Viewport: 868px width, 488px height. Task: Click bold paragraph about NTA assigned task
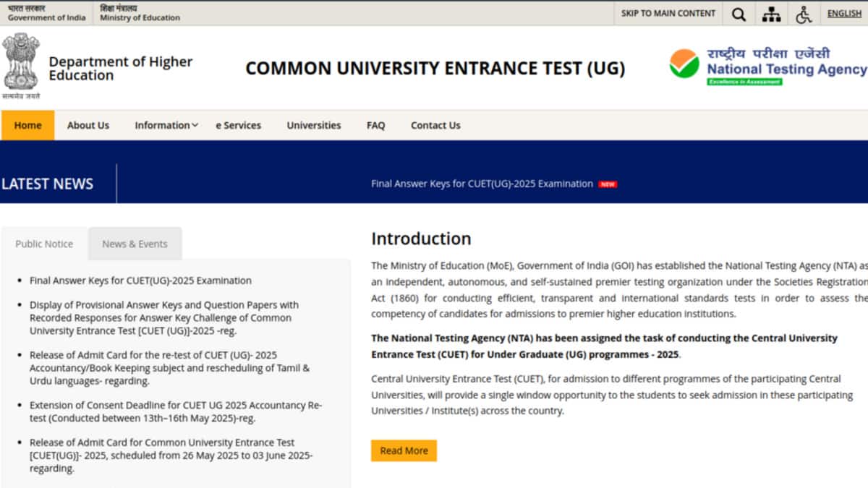click(604, 346)
